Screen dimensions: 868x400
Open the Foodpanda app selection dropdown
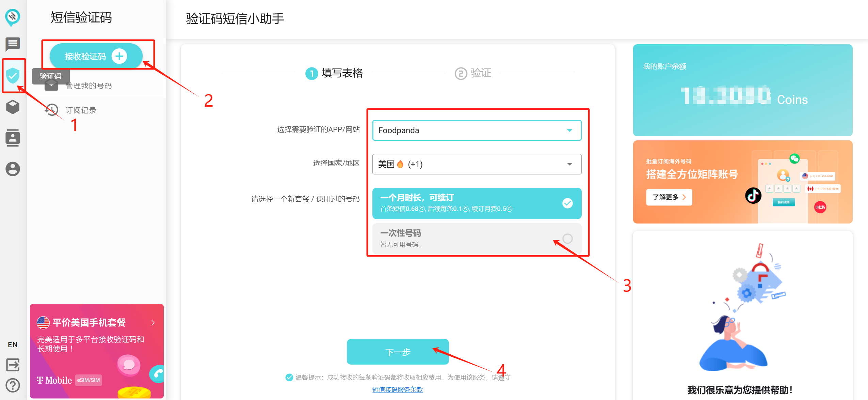(x=477, y=130)
